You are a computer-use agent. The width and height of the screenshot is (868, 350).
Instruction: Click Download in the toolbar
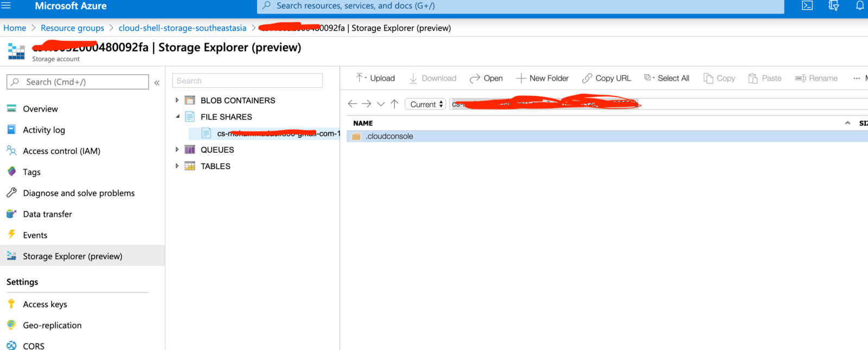[432, 78]
